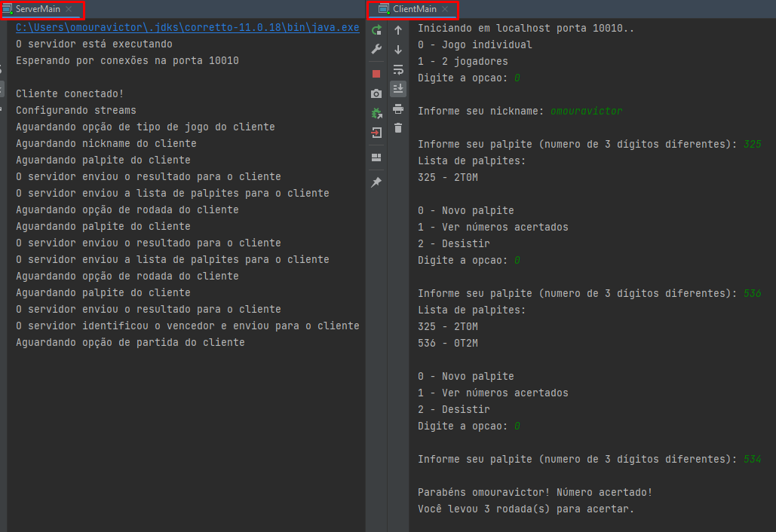This screenshot has height=532, width=776.
Task: Open the Restore Layout icon
Action: (376, 157)
